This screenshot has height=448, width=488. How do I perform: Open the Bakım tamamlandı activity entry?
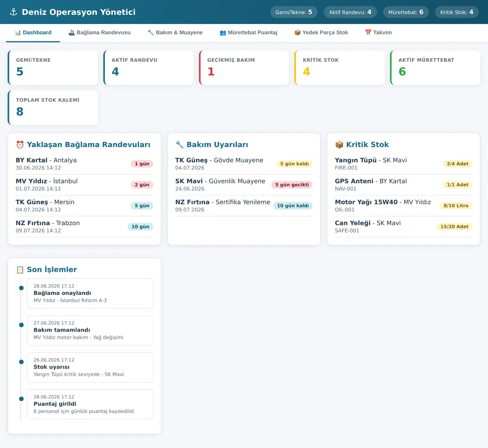pos(90,331)
